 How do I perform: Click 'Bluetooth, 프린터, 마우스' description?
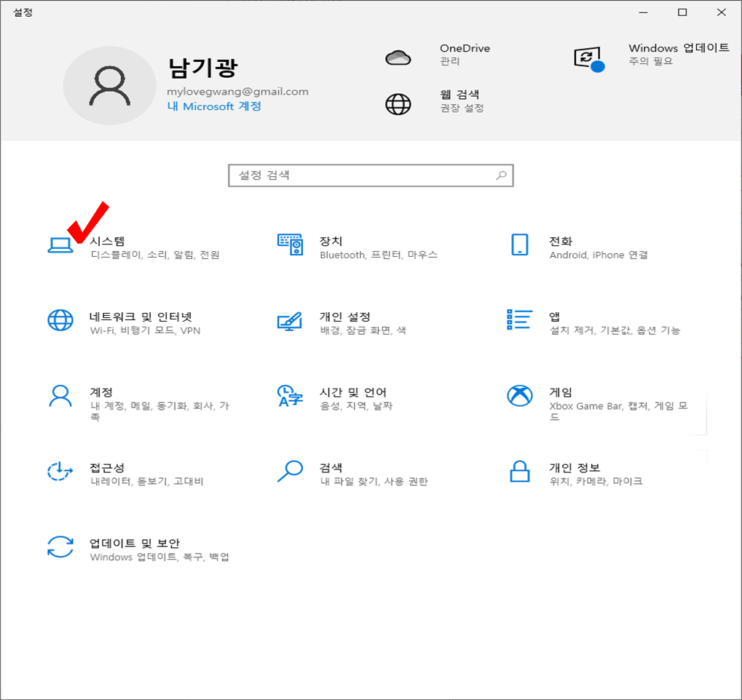click(x=379, y=255)
